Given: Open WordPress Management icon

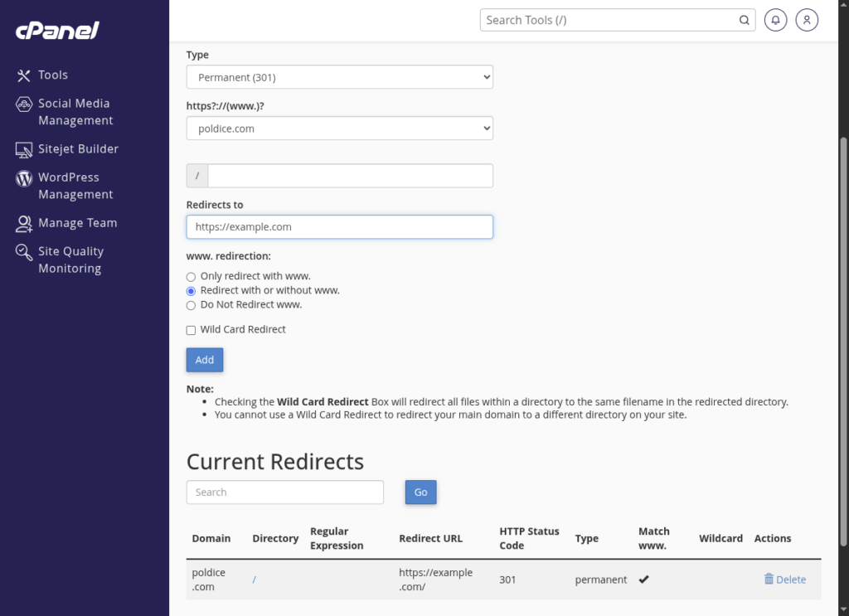Looking at the screenshot, I should (x=24, y=178).
